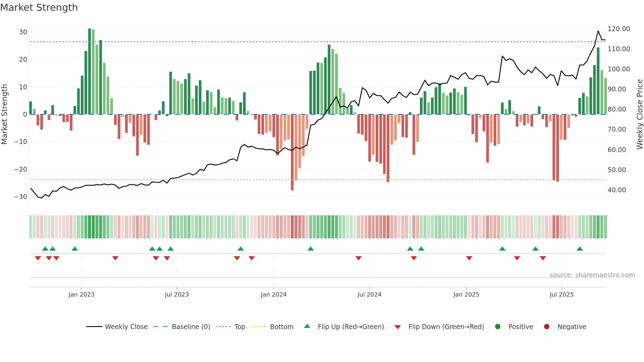Click the dark red Negative dot in the legend
Viewport: 644px width, 362px height.
coord(547,327)
